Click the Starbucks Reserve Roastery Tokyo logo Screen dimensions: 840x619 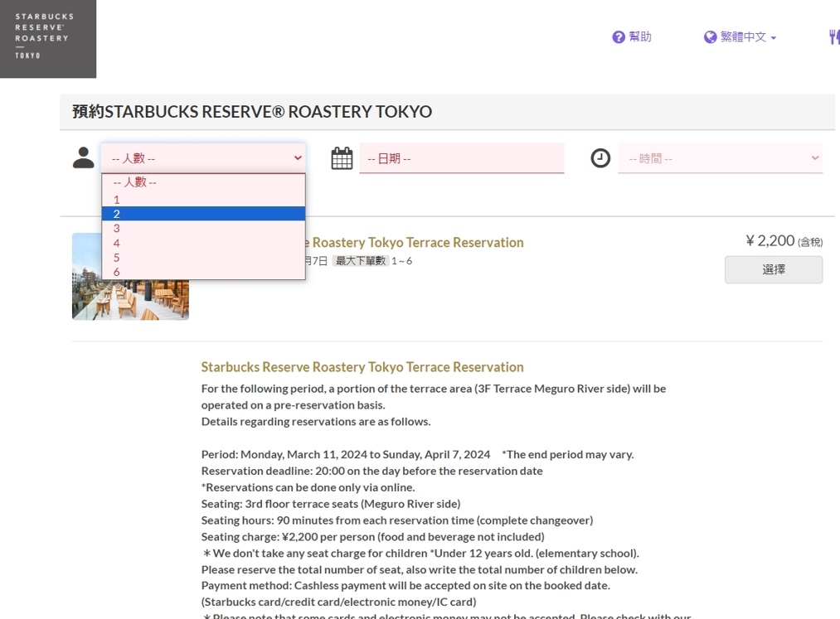tap(47, 39)
